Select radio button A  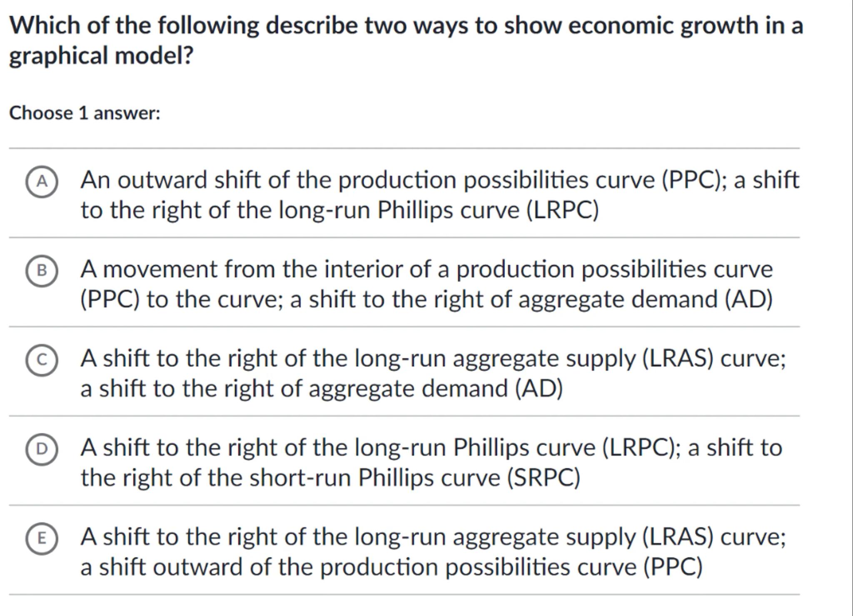coord(42,182)
